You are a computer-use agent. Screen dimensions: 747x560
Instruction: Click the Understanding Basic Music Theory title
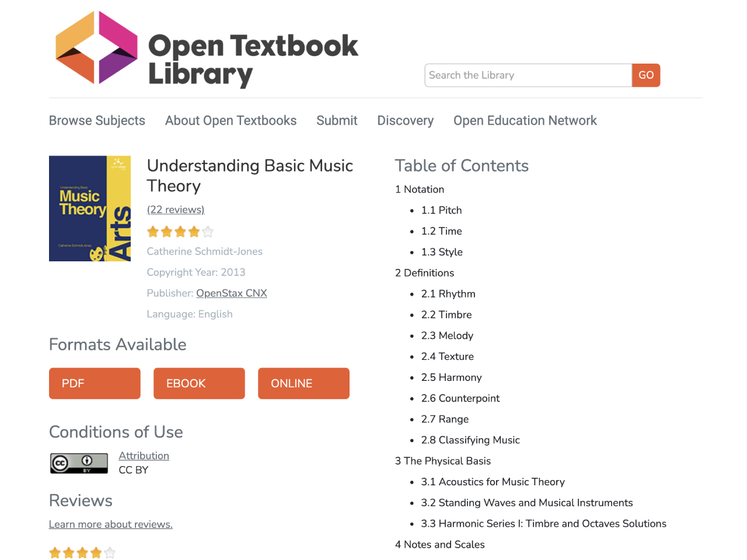pos(250,176)
